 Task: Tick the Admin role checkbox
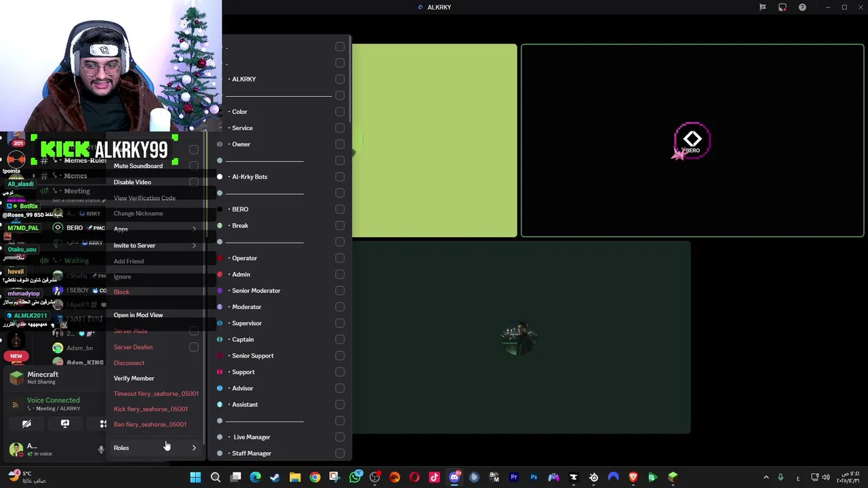(340, 274)
